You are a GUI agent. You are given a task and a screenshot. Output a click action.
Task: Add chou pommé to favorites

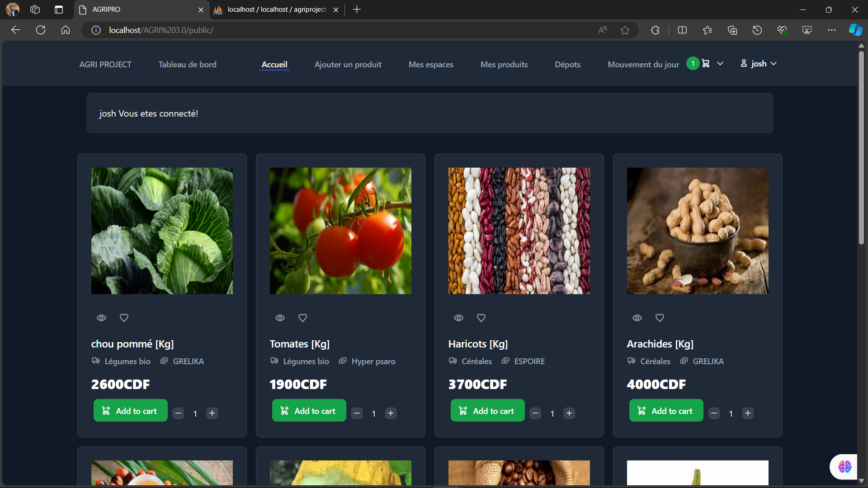[124, 318]
